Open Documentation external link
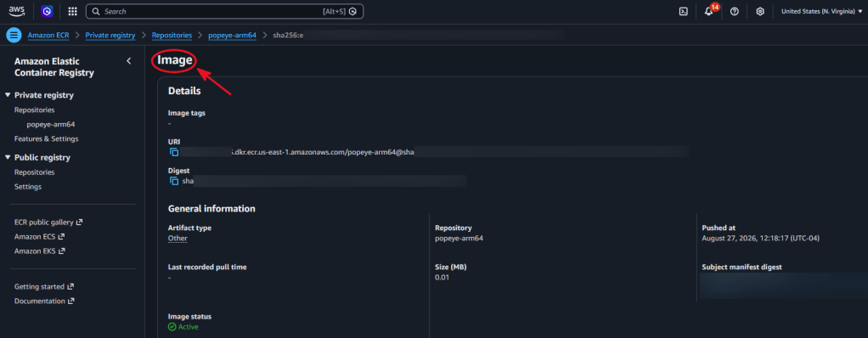 (44, 301)
